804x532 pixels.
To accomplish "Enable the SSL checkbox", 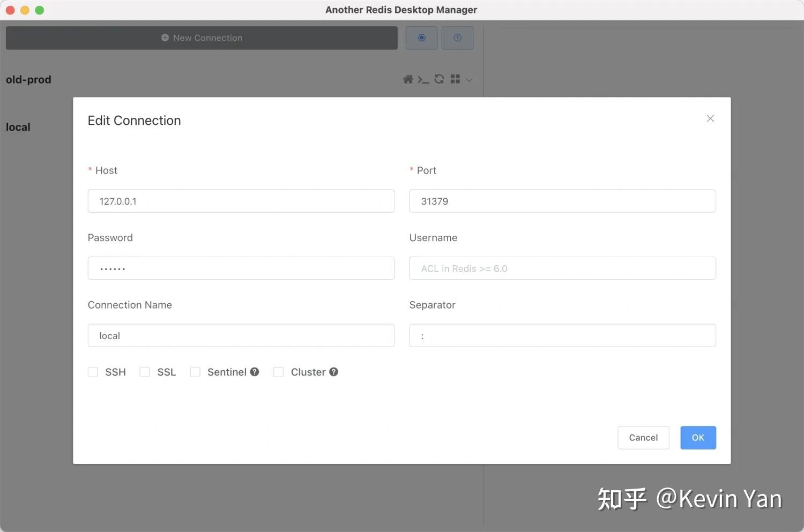I will pos(144,371).
